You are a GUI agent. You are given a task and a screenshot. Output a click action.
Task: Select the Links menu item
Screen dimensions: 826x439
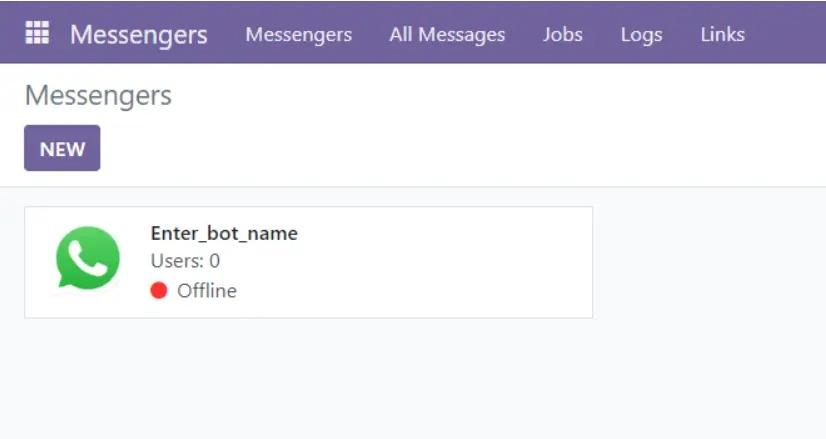[x=722, y=34]
